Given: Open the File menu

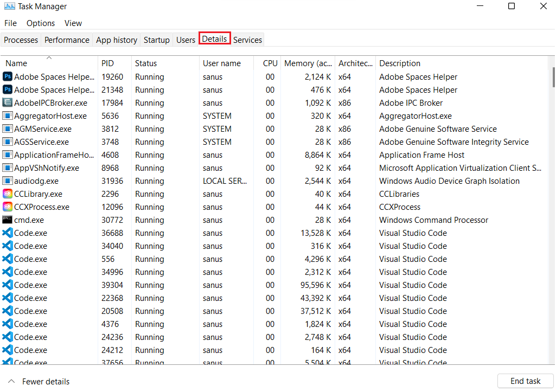Looking at the screenshot, I should click(10, 23).
